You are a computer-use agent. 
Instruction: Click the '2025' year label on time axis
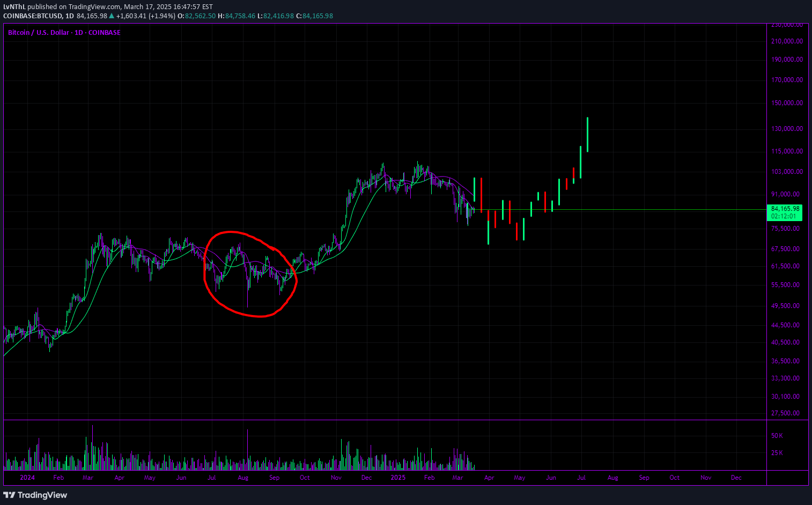[398, 478]
